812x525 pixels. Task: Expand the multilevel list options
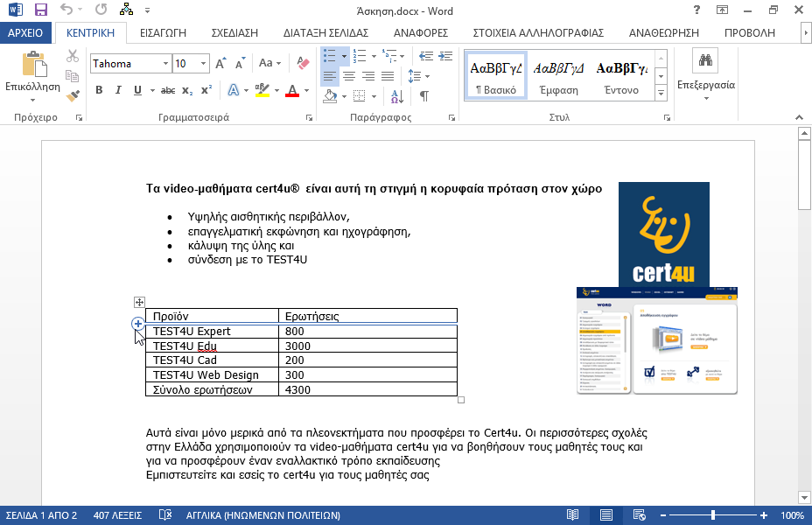[402, 56]
